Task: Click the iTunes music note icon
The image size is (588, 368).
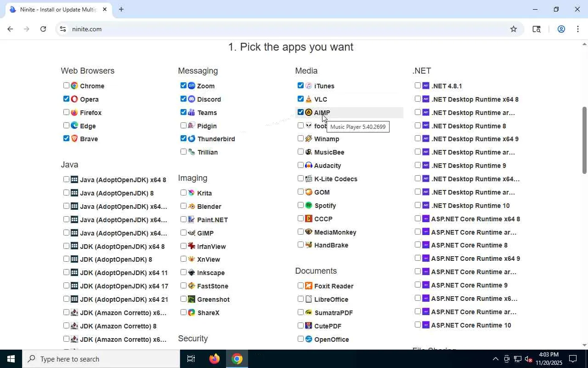Action: (x=309, y=86)
